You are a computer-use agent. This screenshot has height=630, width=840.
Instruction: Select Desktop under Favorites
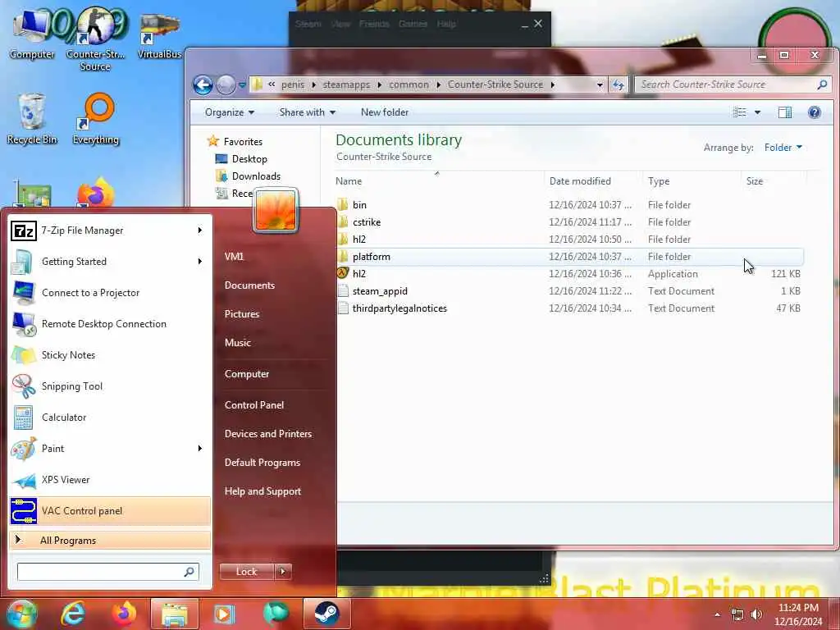point(249,159)
